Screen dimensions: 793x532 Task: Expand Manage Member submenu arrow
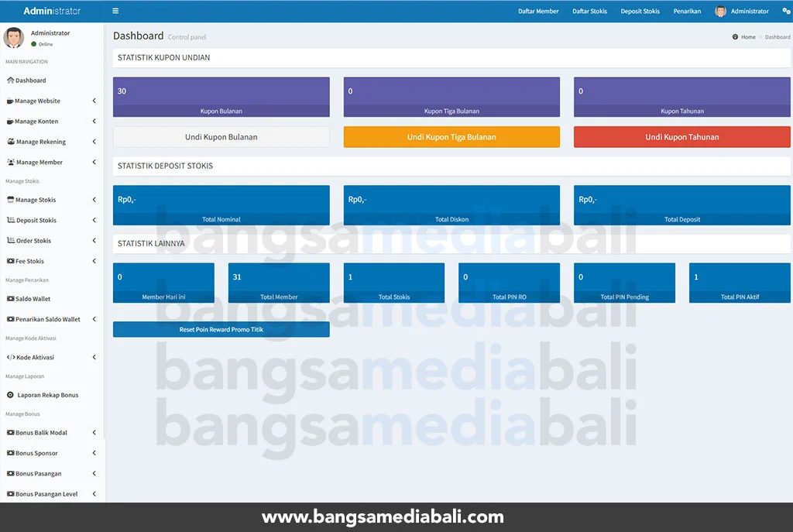click(94, 162)
